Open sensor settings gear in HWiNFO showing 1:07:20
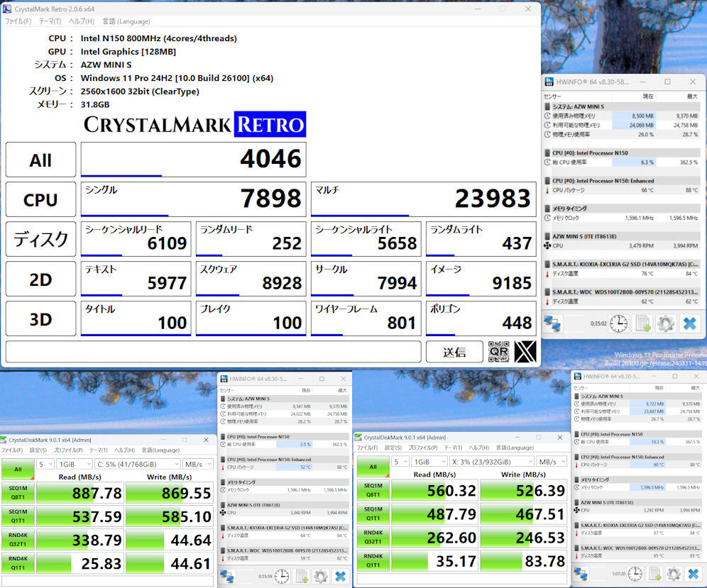 click(674, 574)
